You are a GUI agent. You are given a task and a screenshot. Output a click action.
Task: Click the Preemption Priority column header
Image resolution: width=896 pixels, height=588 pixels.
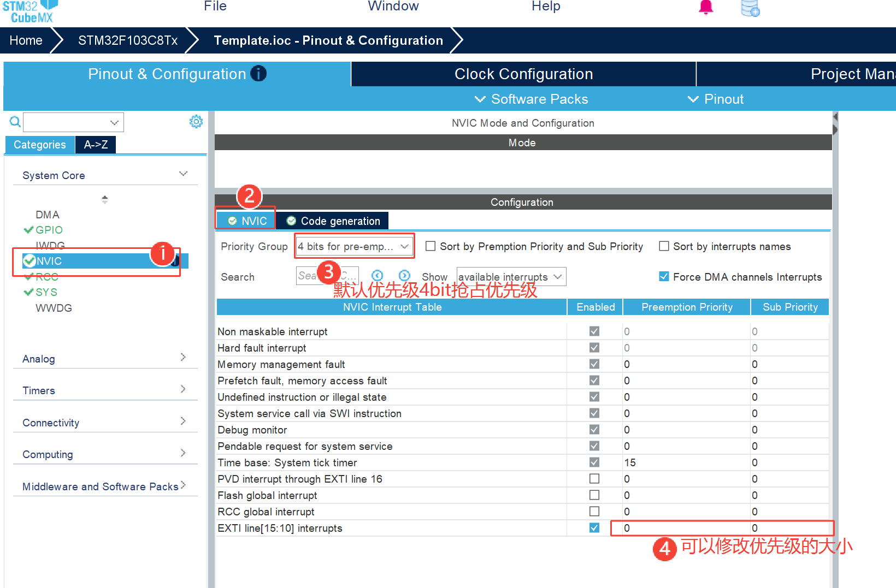687,307
